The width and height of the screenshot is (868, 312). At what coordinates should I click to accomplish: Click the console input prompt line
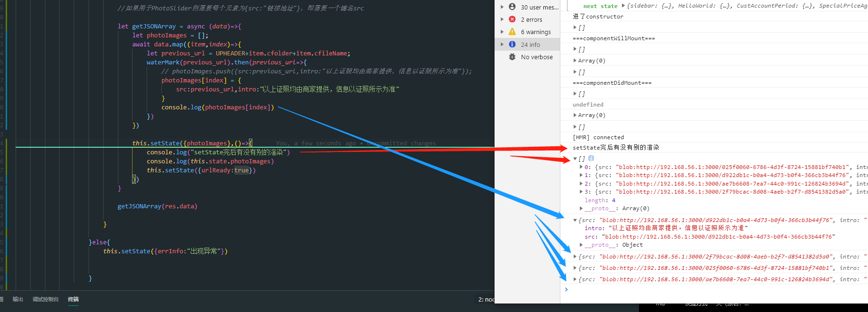[x=710, y=289]
